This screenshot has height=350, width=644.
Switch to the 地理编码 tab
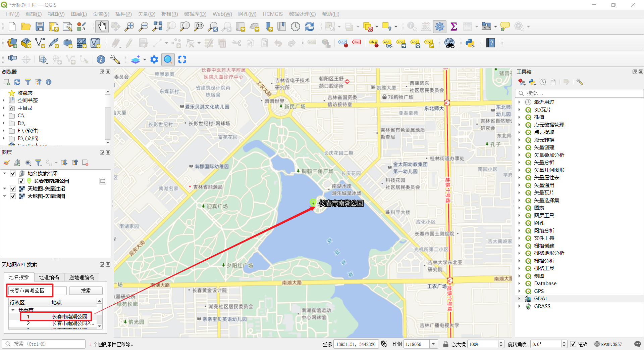(x=49, y=277)
